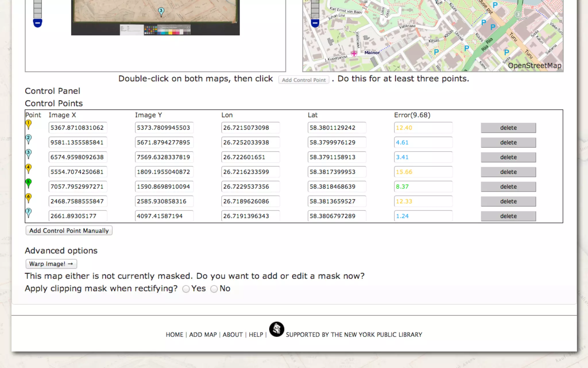Image resolution: width=588 pixels, height=368 pixels.
Task: Click the yellow marker icon for point 6
Action: point(28,198)
